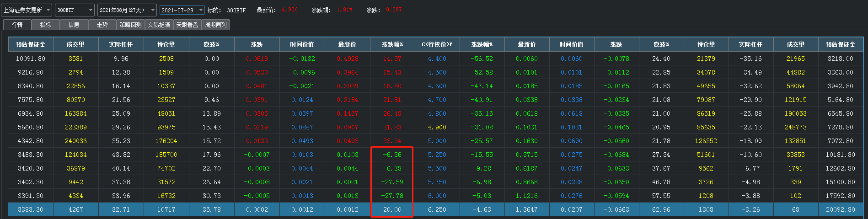This screenshot has height=219, width=868.
Task: Open the 走势 tab
Action: click(x=102, y=25)
